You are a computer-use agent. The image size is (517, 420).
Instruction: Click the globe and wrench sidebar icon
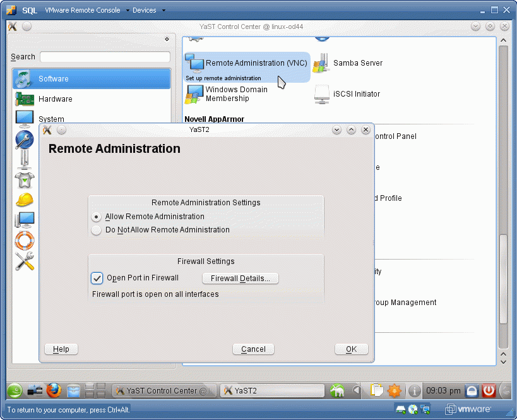click(x=25, y=140)
